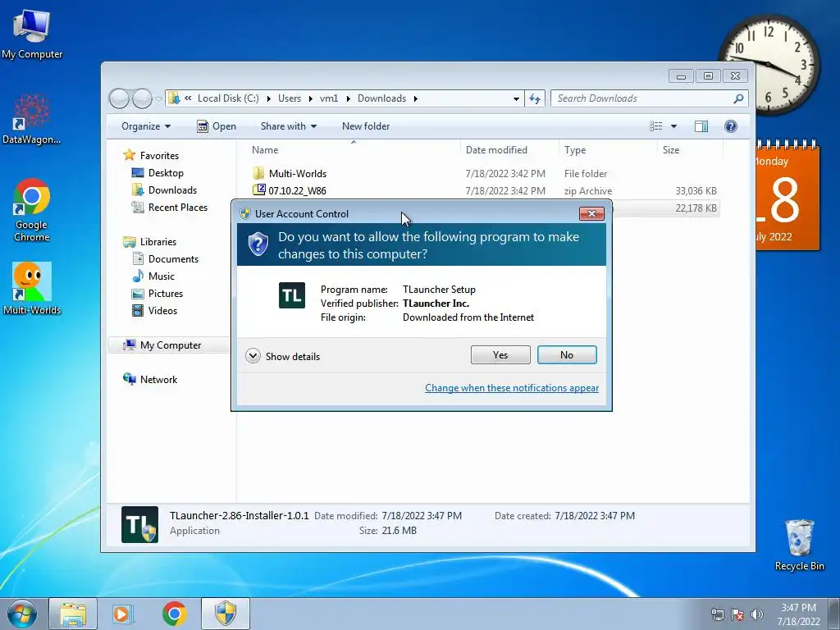Screen dimensions: 840x630
Task: Click the Explorer Back button
Action: coord(119,98)
